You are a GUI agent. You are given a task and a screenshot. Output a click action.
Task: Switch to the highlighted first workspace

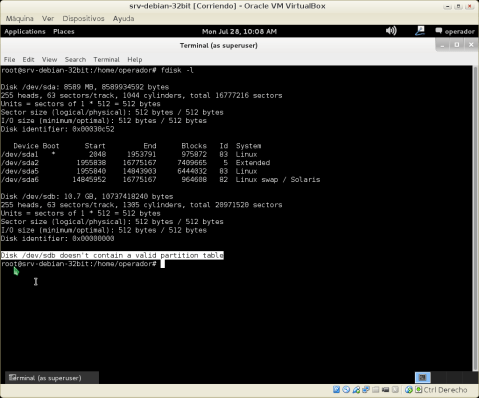click(x=423, y=378)
